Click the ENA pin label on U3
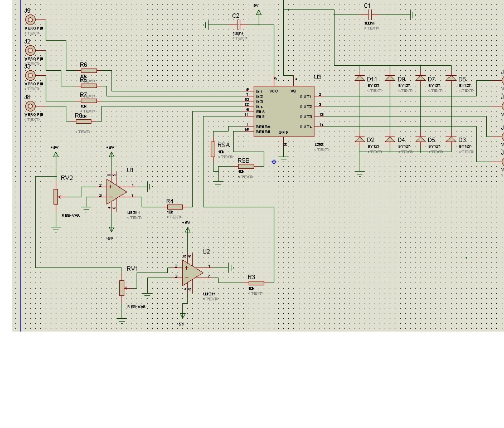Image resolution: width=504 pixels, height=428 pixels. pos(260,112)
